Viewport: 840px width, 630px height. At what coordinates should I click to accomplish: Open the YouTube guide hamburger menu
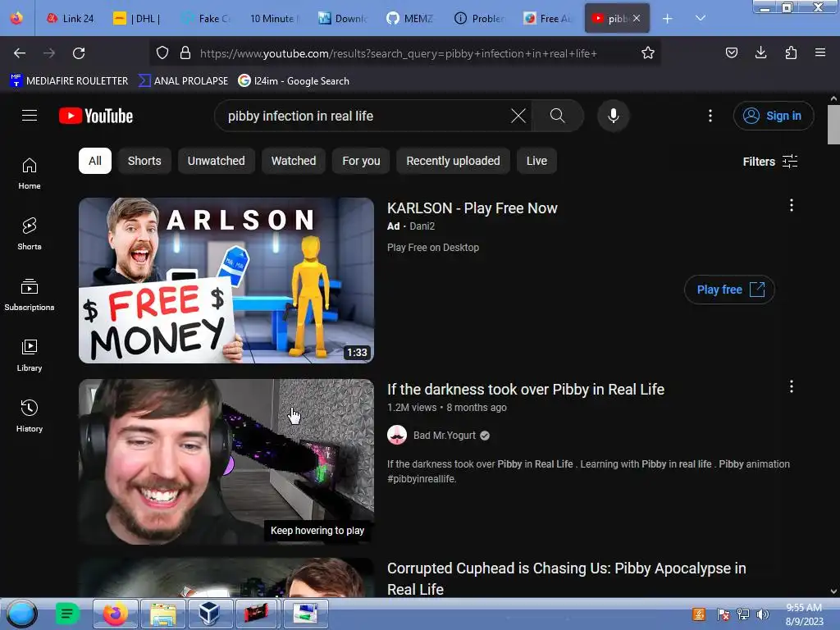coord(30,116)
